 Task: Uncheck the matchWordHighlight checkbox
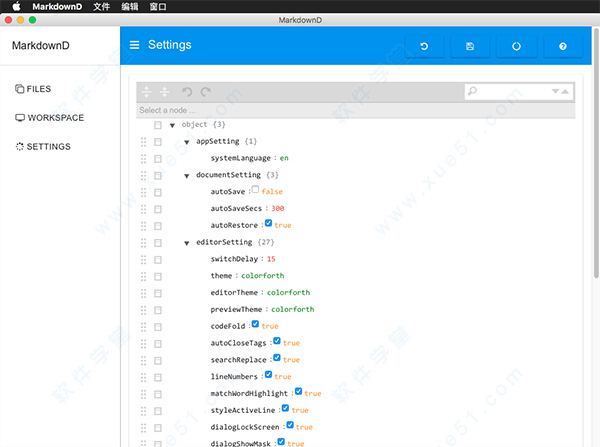tap(298, 392)
